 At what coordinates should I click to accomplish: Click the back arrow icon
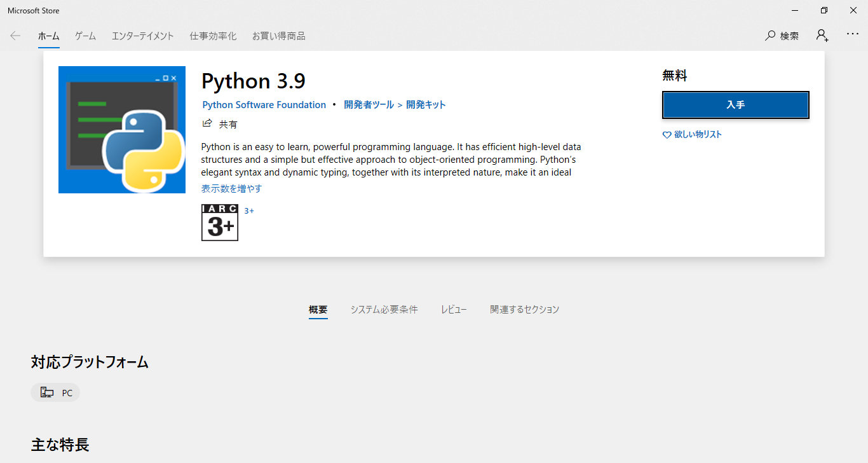click(x=15, y=36)
